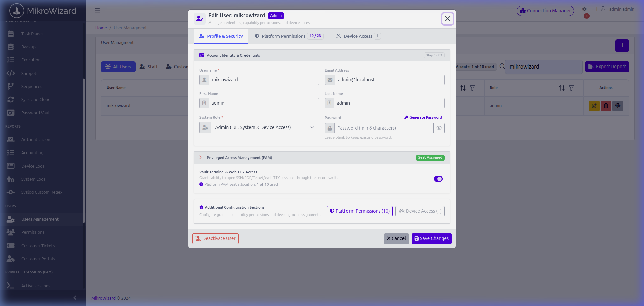644x306 pixels.
Task: Click the hamburger menu toggle
Action: point(97,10)
